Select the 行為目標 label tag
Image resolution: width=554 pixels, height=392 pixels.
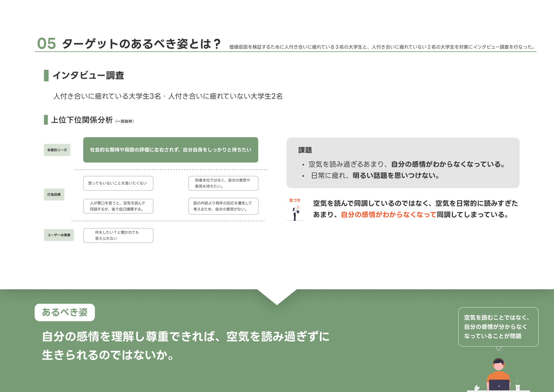point(54,194)
